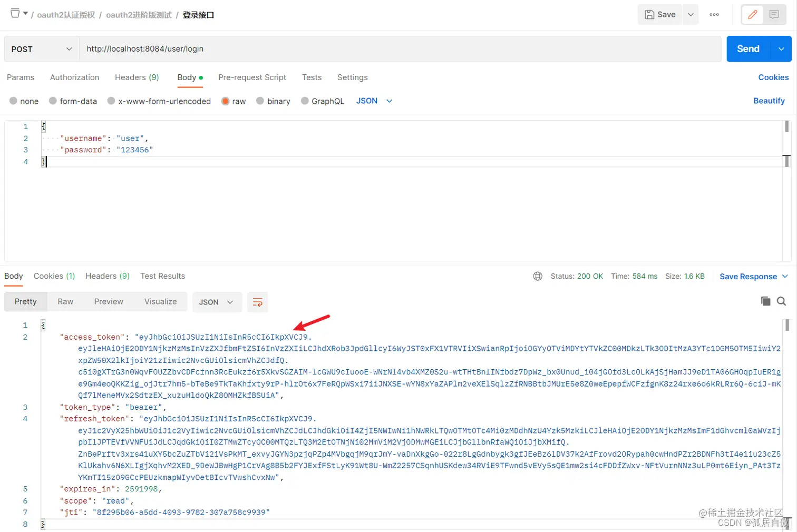Expand the Save Response dropdown arrow

click(x=785, y=276)
